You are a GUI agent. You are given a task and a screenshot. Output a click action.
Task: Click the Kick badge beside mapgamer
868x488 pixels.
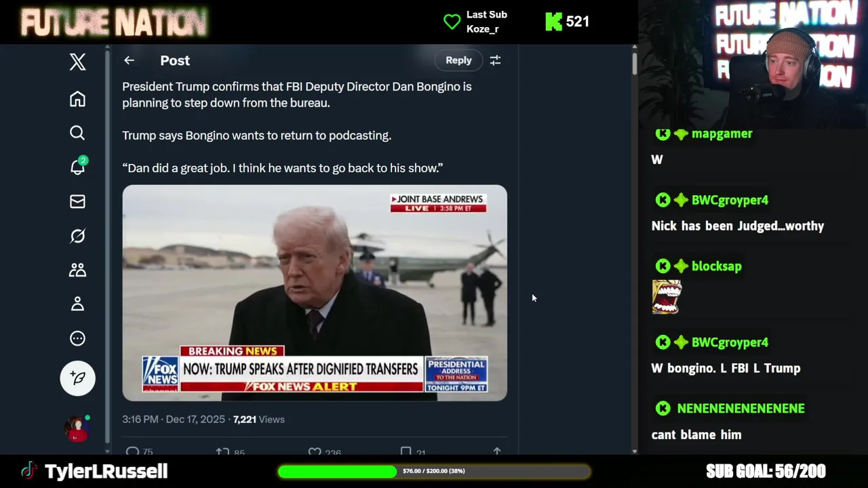click(x=663, y=134)
